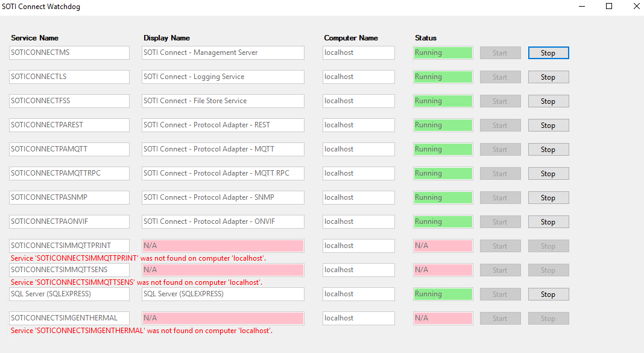Stop the Protocol Adapter - ONVIF service

[x=548, y=222]
